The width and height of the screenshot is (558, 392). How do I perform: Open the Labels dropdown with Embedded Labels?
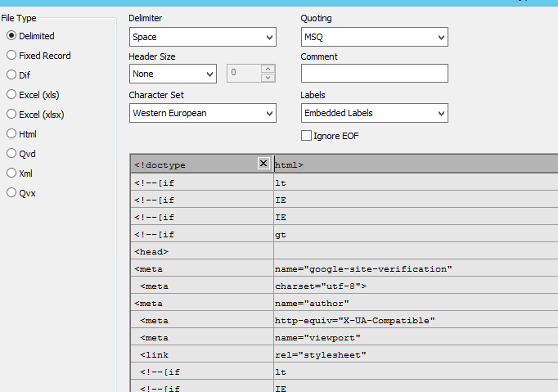point(375,113)
